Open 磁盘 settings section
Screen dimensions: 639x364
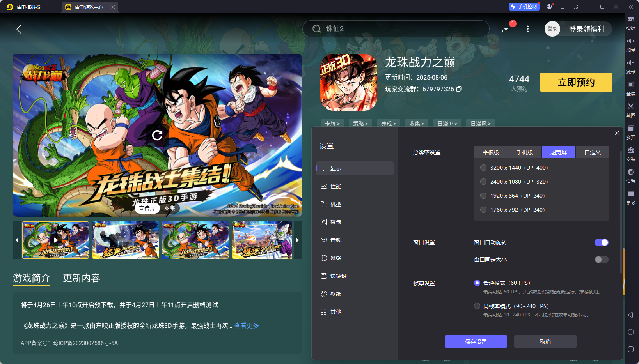click(x=355, y=222)
